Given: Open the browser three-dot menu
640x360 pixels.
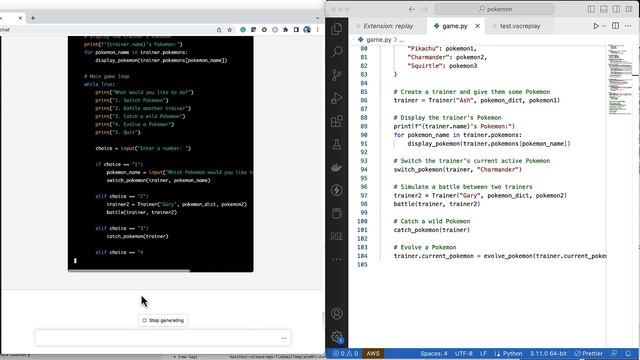Looking at the screenshot, I should pyautogui.click(x=318, y=29).
